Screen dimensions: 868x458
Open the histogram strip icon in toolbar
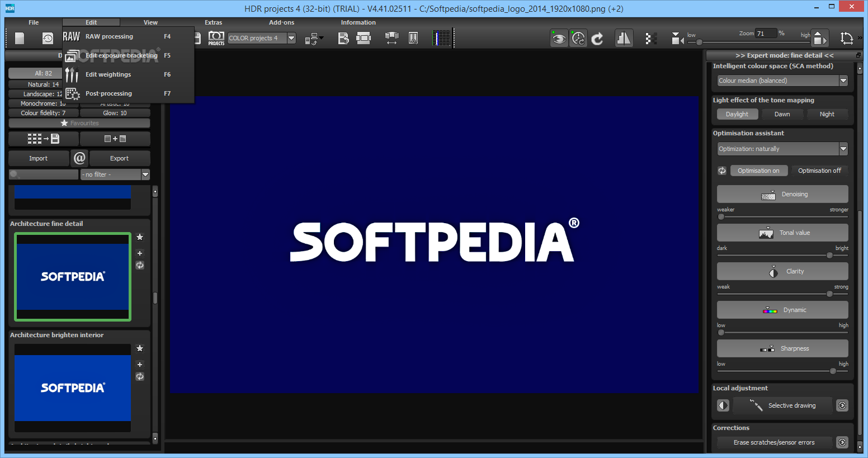tap(442, 38)
